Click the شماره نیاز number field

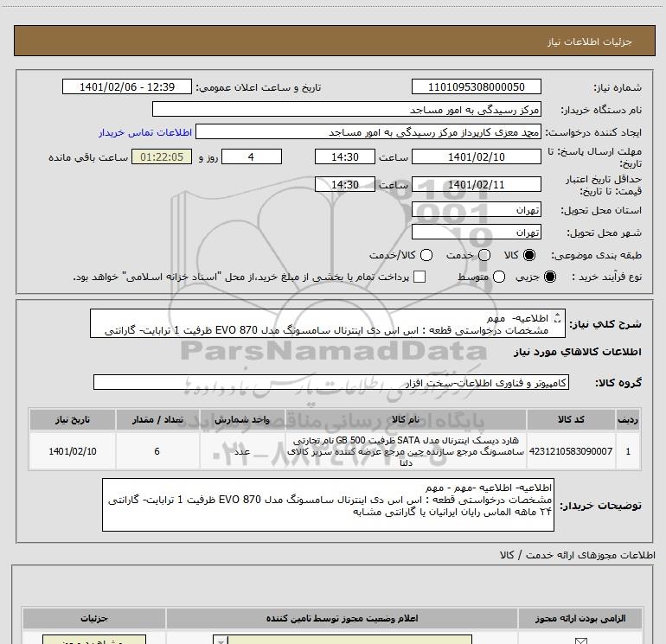476,86
